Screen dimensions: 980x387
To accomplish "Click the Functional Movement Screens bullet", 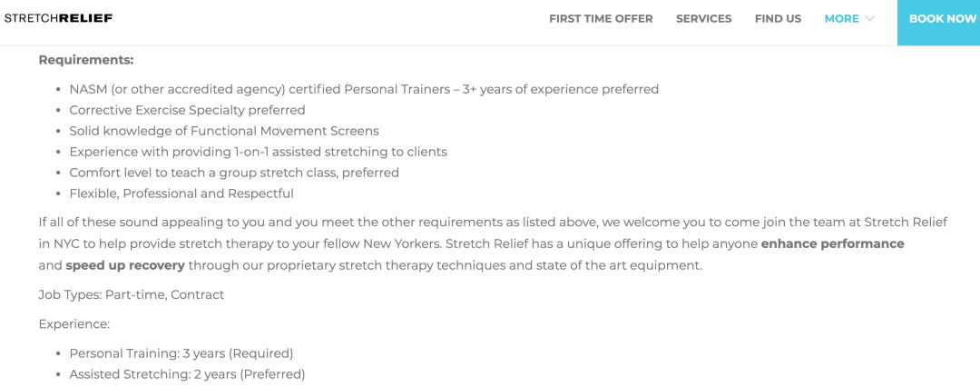I will pos(224,131).
